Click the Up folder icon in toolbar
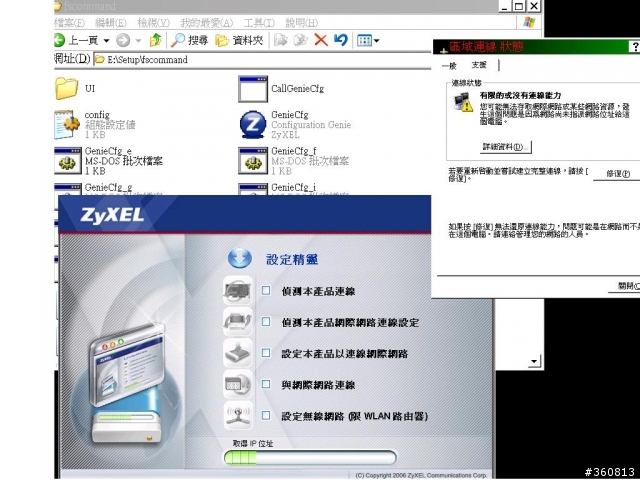Image resolution: width=640 pixels, height=480 pixels. point(156,40)
